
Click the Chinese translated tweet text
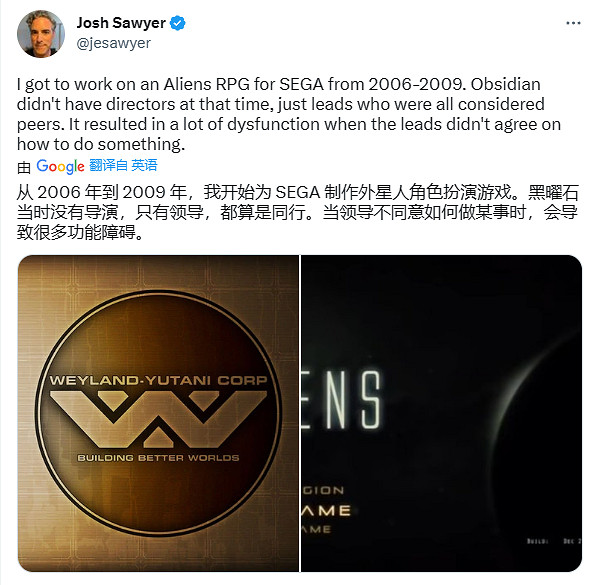point(298,212)
